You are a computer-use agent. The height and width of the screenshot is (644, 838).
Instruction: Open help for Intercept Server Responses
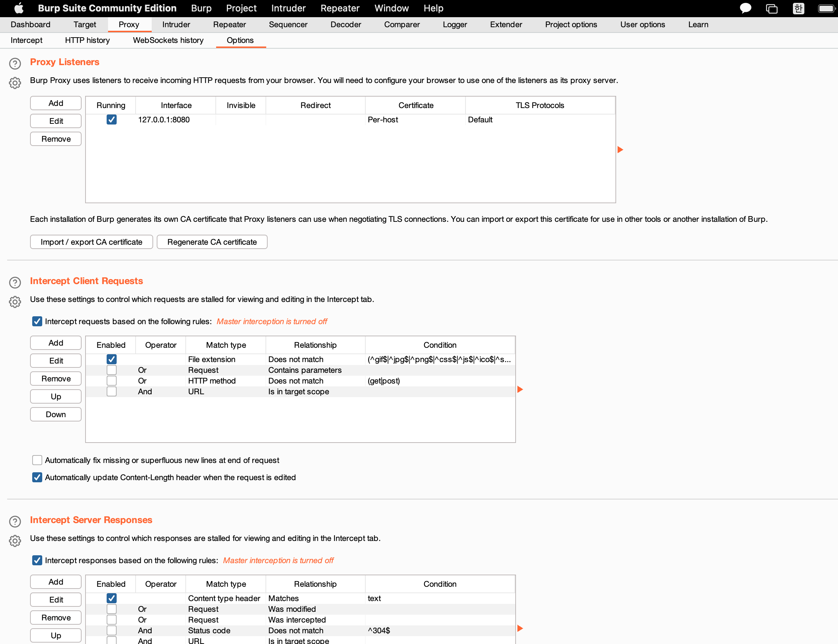click(15, 521)
